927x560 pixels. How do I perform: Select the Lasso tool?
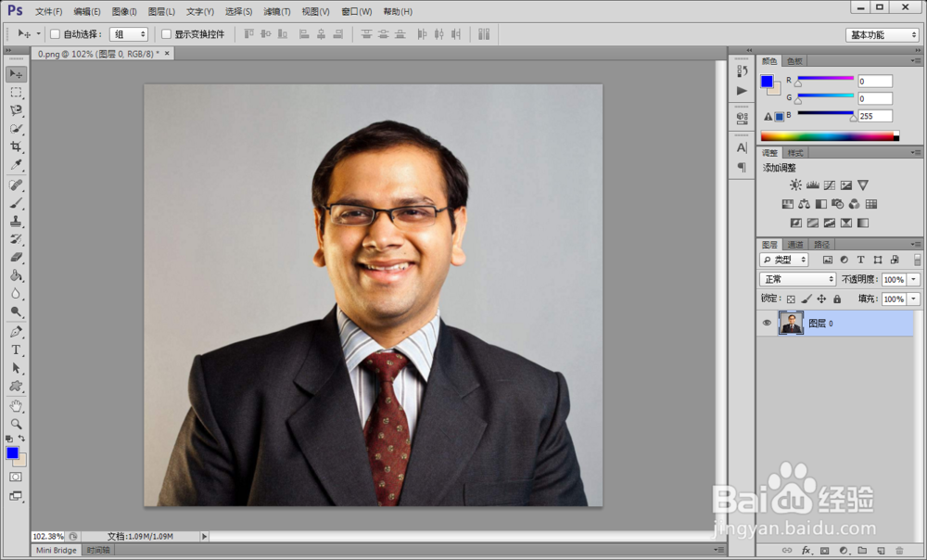click(x=16, y=110)
